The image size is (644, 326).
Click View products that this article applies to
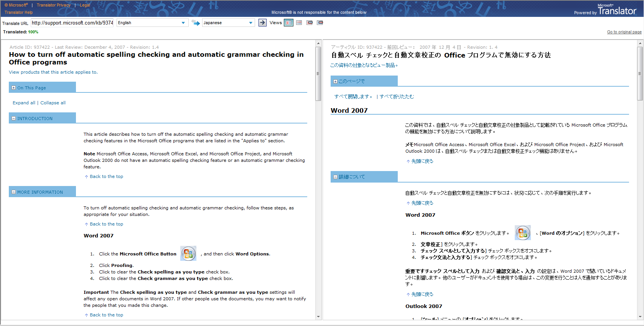53,72
